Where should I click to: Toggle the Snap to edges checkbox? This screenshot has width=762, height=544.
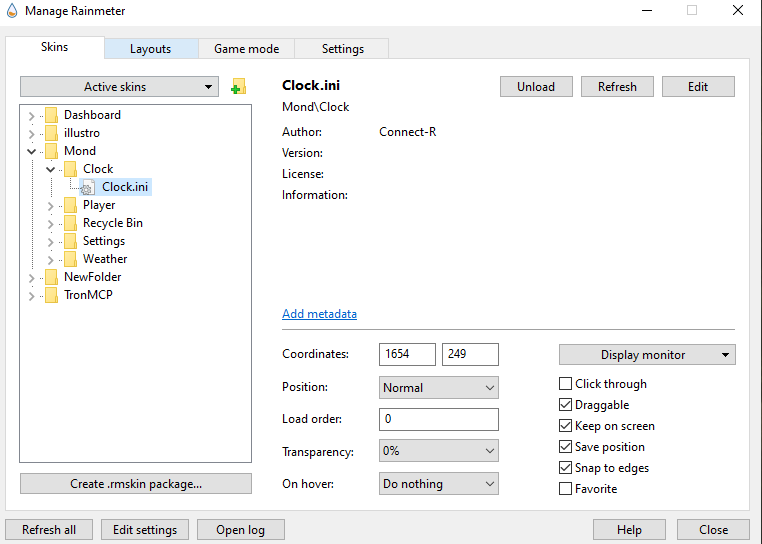pos(565,467)
